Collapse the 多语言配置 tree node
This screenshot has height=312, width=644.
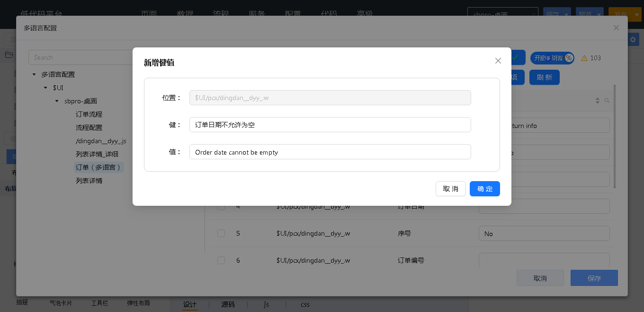coord(34,74)
